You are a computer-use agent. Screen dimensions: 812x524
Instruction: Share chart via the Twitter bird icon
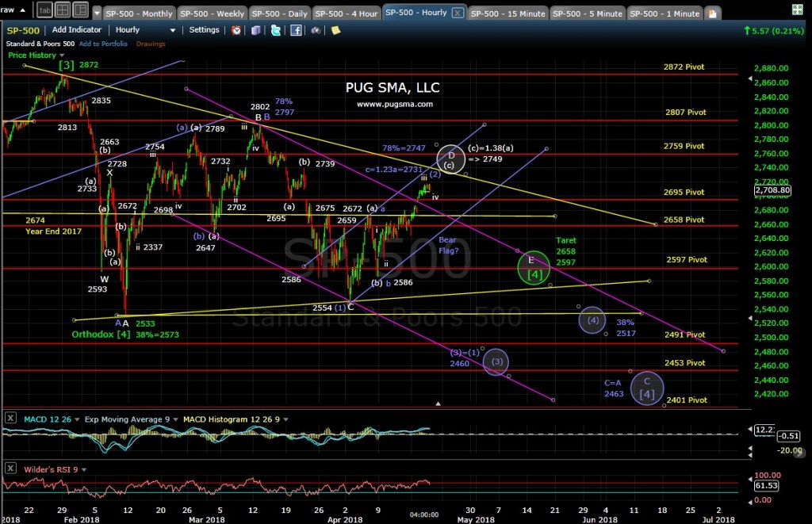point(275,31)
